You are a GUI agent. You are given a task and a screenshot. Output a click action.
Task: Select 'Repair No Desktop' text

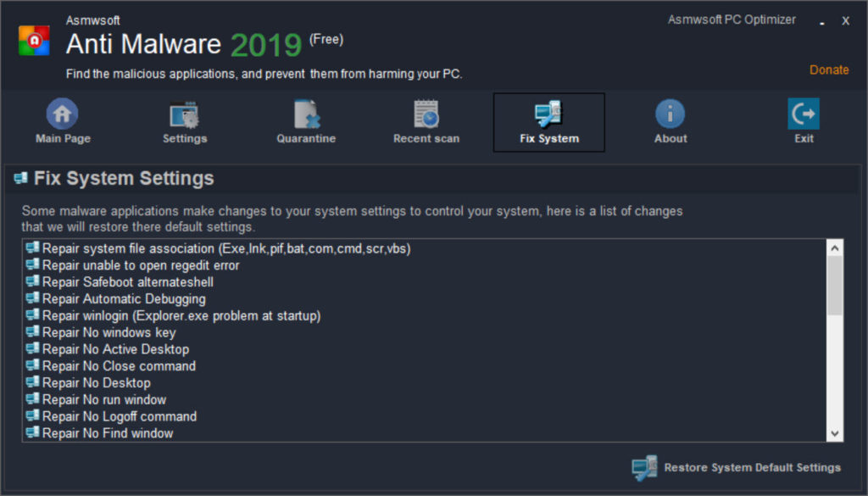[x=97, y=382]
